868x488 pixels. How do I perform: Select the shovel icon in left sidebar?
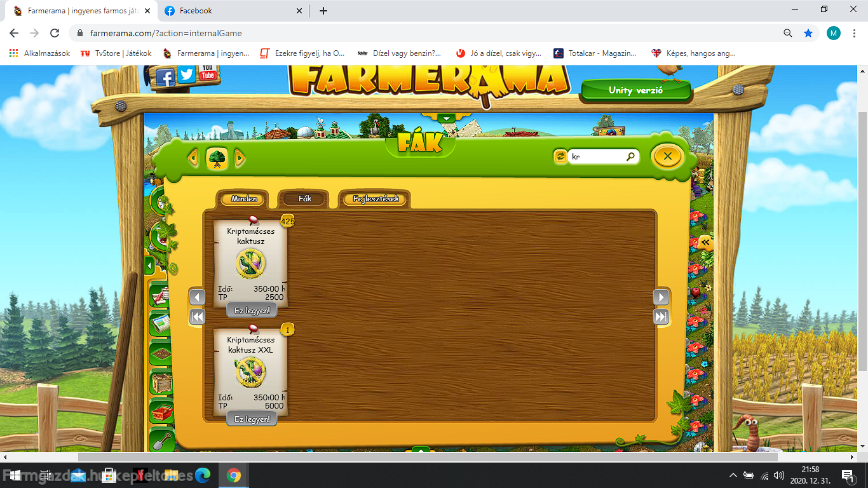tap(161, 440)
